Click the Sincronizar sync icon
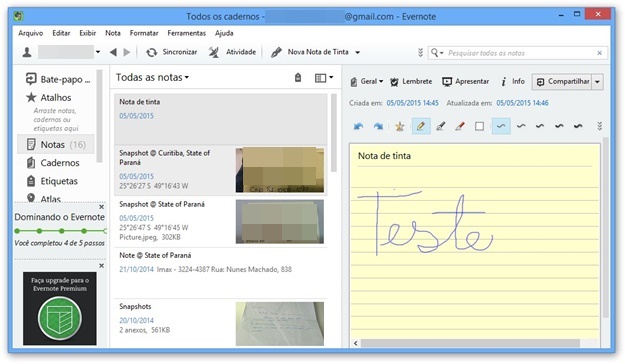The width and height of the screenshot is (625, 364). 151,52
